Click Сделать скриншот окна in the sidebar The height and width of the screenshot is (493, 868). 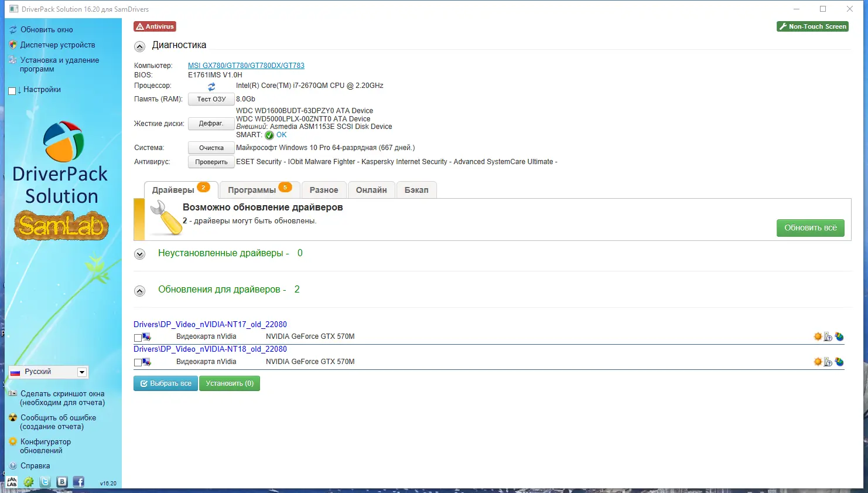pyautogui.click(x=63, y=398)
